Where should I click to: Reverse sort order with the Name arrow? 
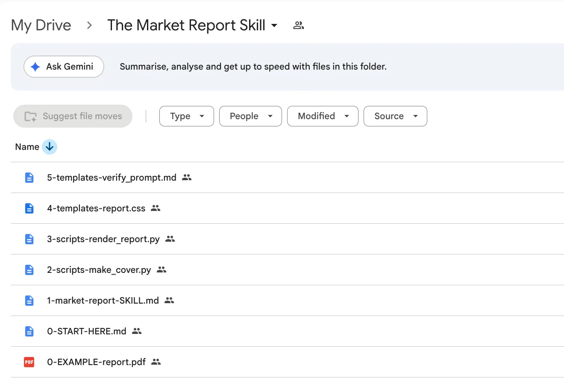[50, 147]
